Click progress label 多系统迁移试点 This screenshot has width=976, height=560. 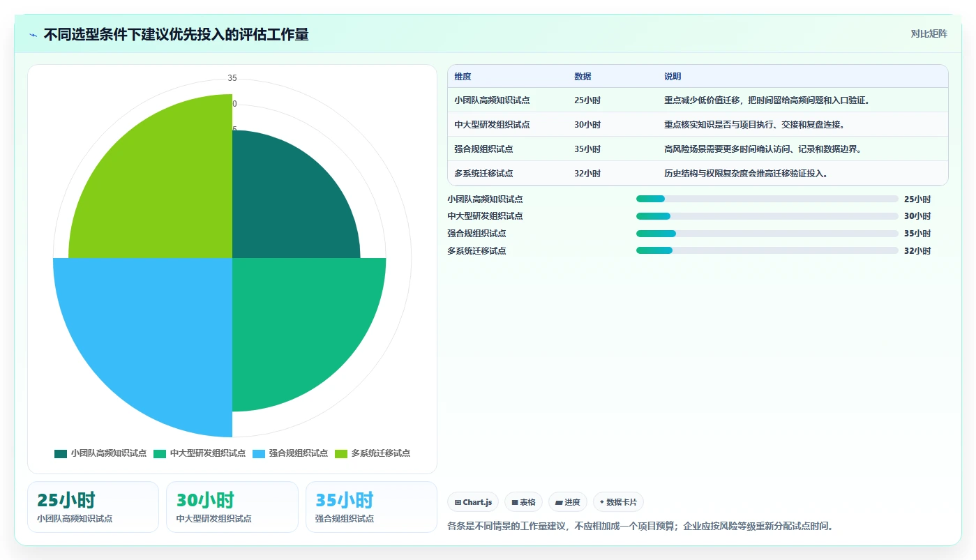(476, 251)
